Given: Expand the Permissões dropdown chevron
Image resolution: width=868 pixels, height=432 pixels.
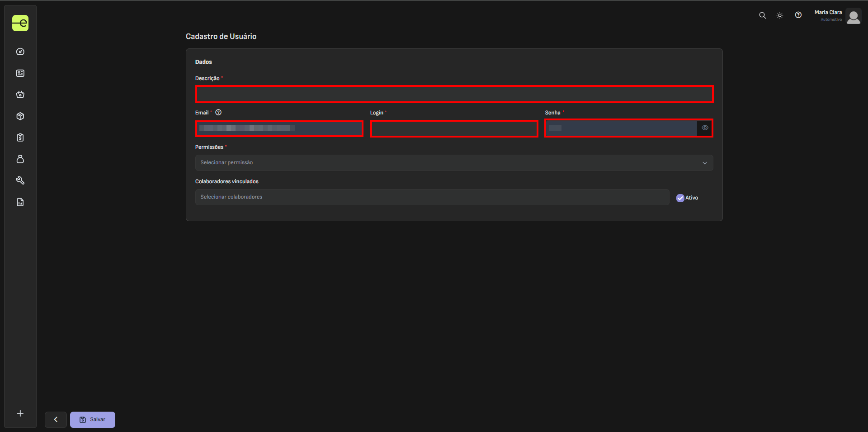Looking at the screenshot, I should (x=704, y=163).
